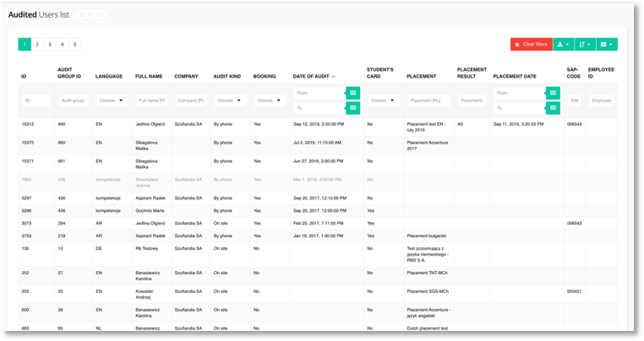The height and width of the screenshot is (341, 644).
Task: Open the download export dropdown button
Action: pos(563,44)
